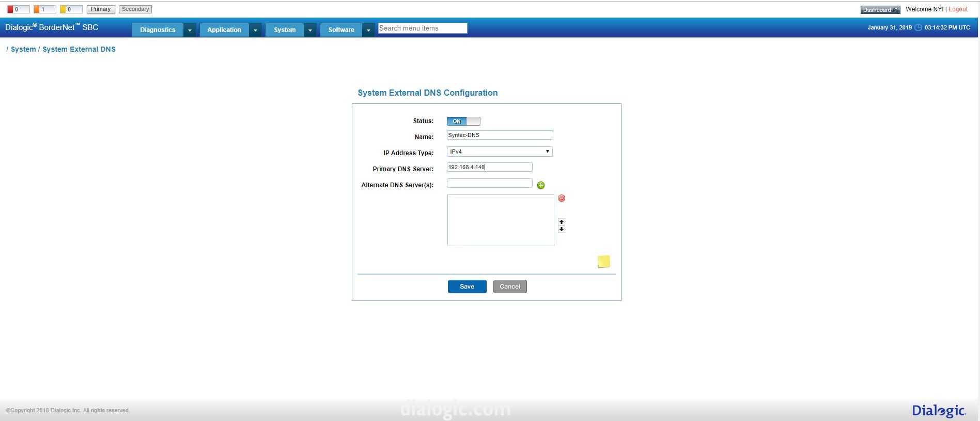Image resolution: width=980 pixels, height=421 pixels.
Task: Click the Primary DNS Server field
Action: (489, 167)
